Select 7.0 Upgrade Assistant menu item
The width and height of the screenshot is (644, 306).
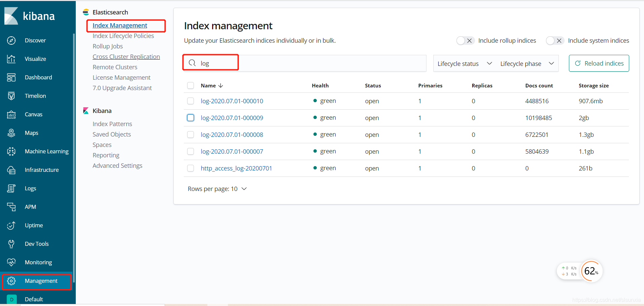[122, 88]
